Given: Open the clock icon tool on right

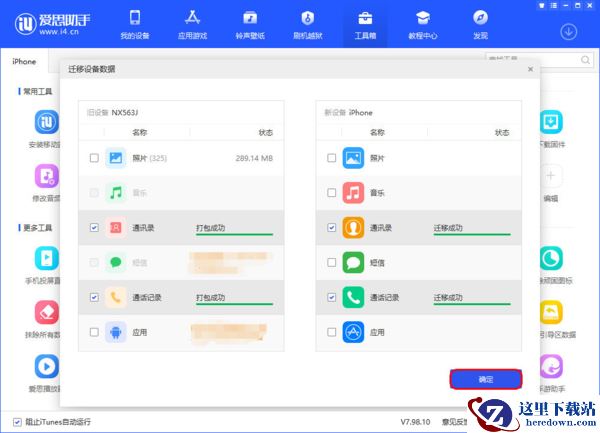Looking at the screenshot, I should (x=551, y=259).
